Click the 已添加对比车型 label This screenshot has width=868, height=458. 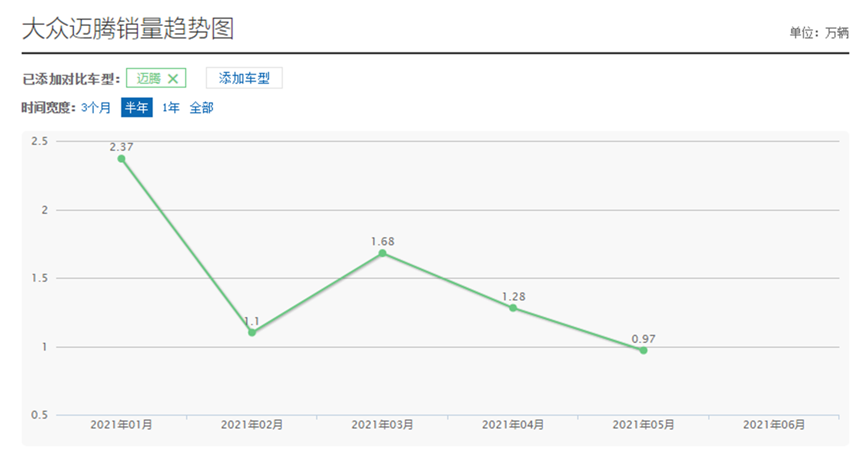pos(71,79)
